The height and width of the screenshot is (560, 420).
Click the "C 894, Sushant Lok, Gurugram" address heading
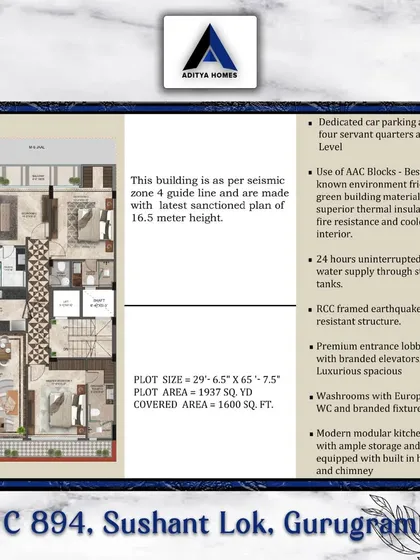(211, 523)
